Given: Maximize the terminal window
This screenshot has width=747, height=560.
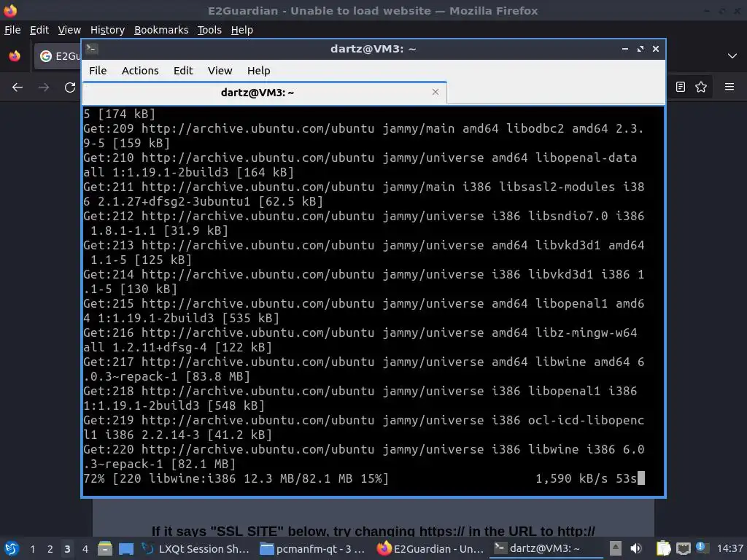Looking at the screenshot, I should tap(640, 49).
